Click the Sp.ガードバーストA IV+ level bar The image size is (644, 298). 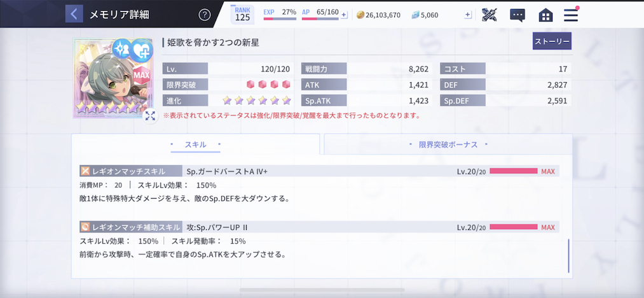coord(514,171)
